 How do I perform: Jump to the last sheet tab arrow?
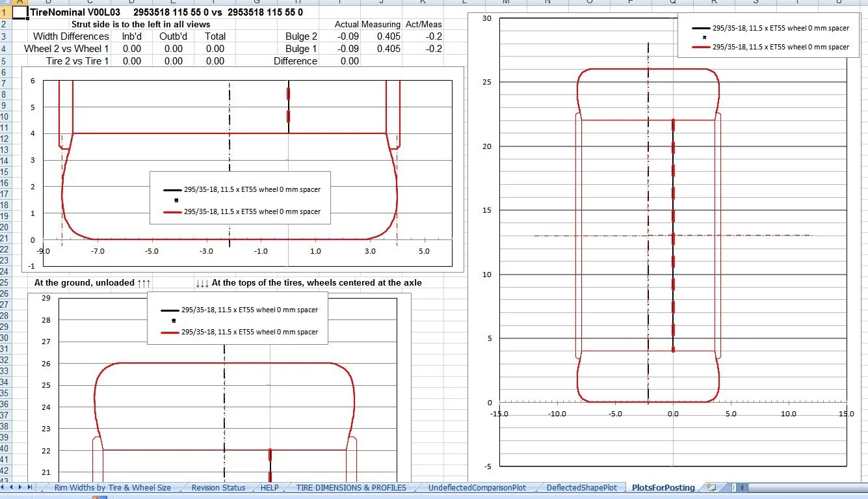coord(29,487)
